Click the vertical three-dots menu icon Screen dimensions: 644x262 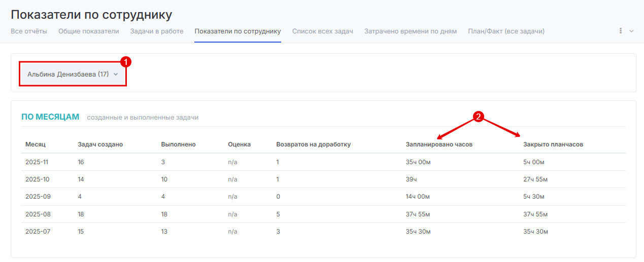click(621, 31)
